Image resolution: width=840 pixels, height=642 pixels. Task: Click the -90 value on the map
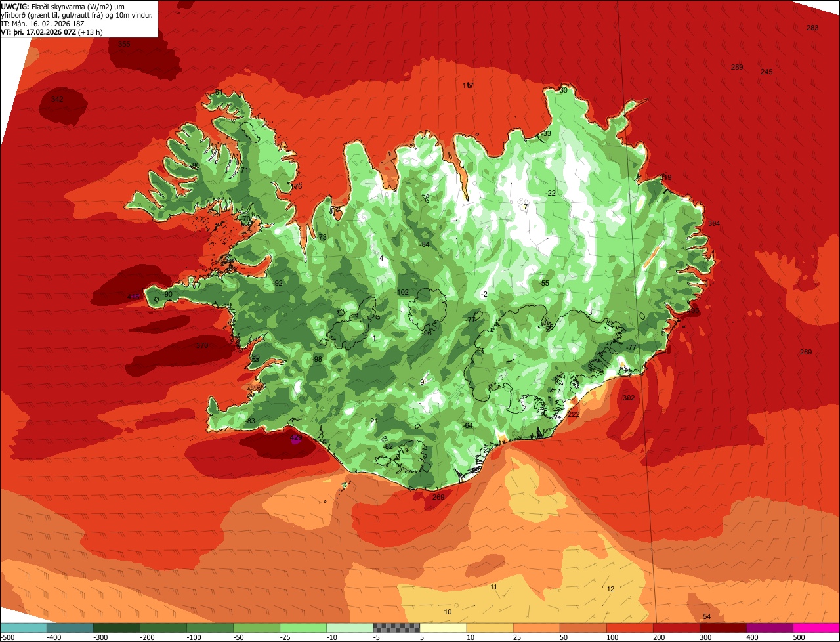click(x=167, y=294)
